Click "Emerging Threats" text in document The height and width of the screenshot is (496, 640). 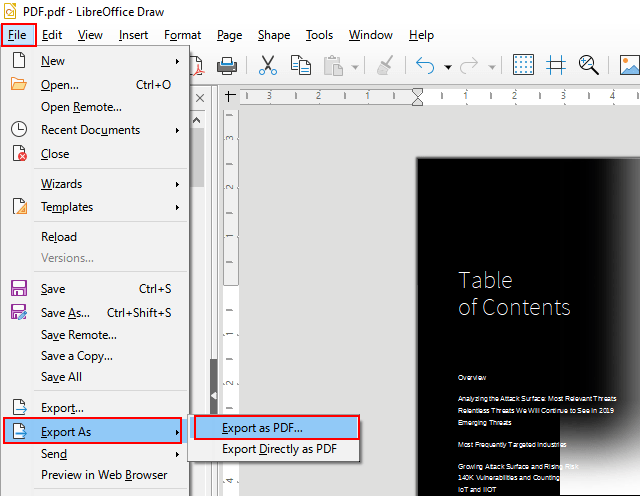click(484, 422)
